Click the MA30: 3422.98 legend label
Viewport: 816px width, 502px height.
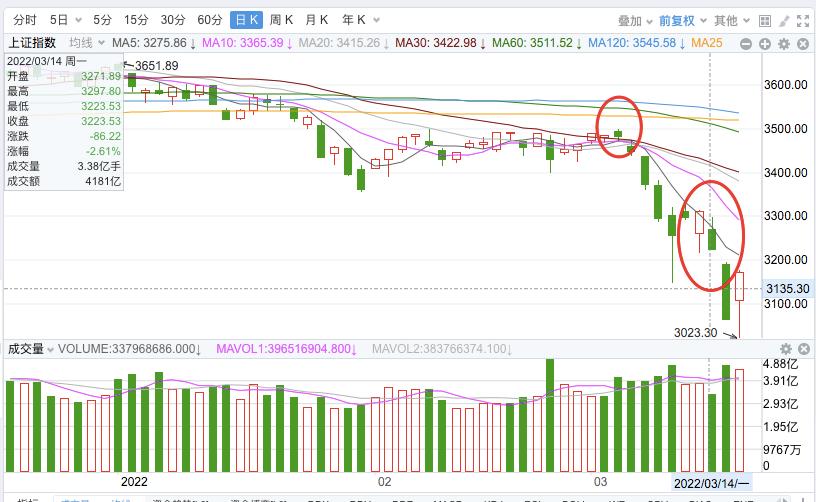436,43
